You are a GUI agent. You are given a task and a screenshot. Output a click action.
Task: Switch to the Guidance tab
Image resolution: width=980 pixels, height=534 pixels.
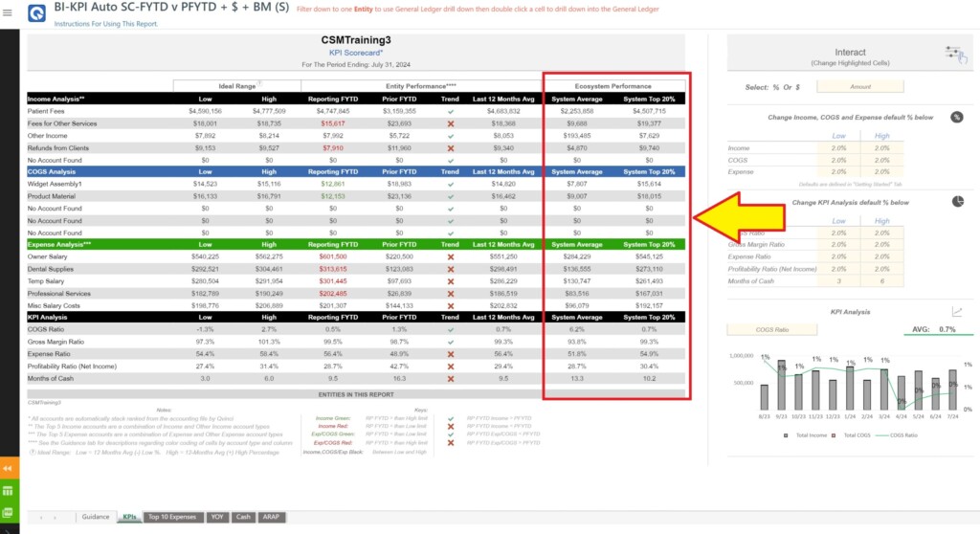tap(96, 517)
